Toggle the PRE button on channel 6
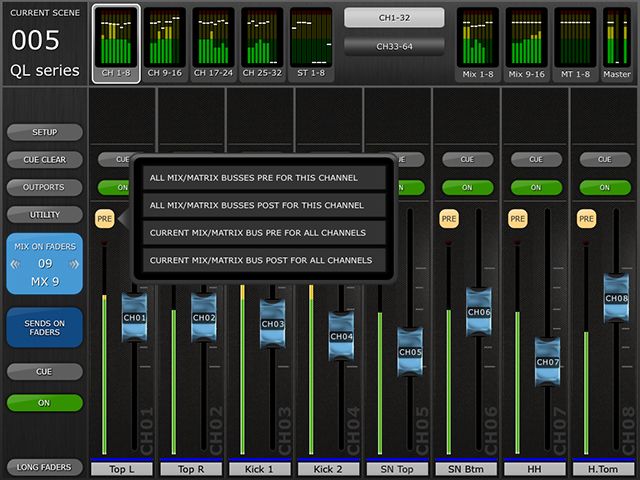640x480 pixels. point(448,217)
